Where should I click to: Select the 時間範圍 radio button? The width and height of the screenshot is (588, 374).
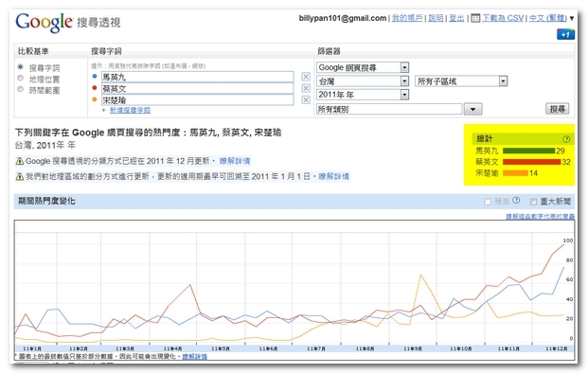click(x=21, y=89)
